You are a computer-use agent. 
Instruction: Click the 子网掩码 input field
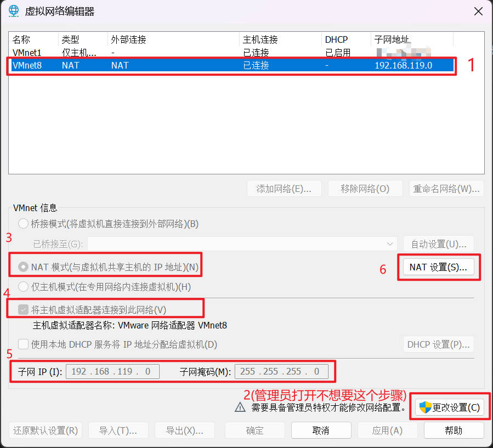coord(281,372)
